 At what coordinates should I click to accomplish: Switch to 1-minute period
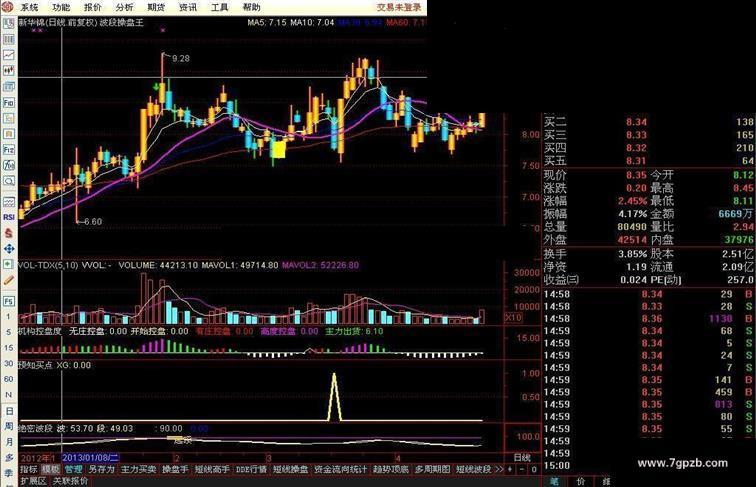coord(8,317)
